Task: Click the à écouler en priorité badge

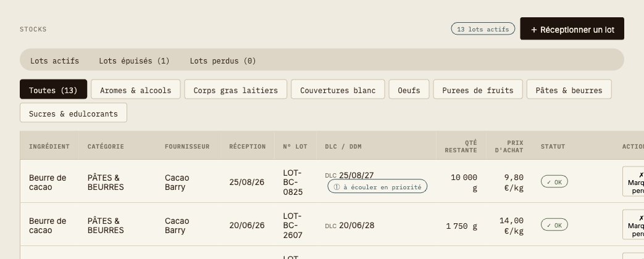Action: (377, 186)
